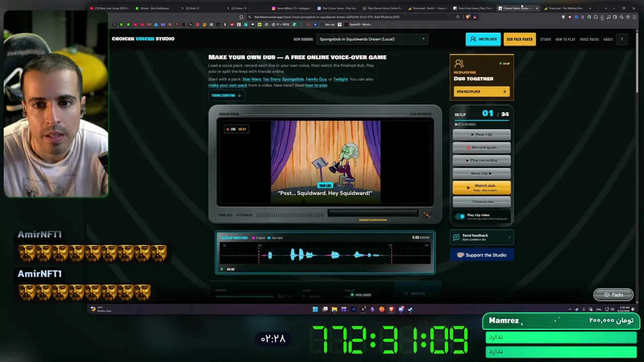Click the Squidward video clip preview
The width and height of the screenshot is (644, 362).
tap(326, 162)
